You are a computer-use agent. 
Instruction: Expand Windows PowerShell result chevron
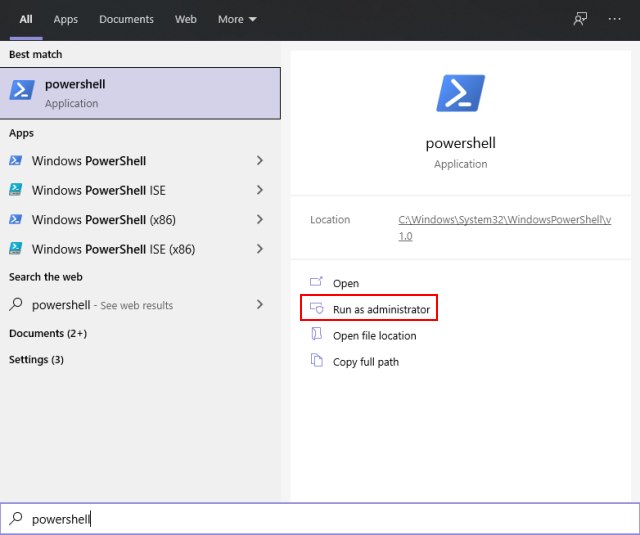(x=260, y=160)
